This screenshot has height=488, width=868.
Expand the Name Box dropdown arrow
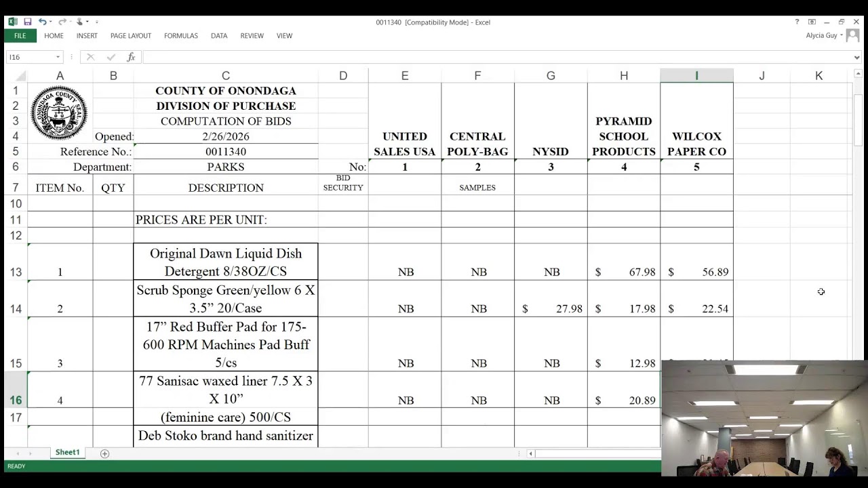(58, 58)
